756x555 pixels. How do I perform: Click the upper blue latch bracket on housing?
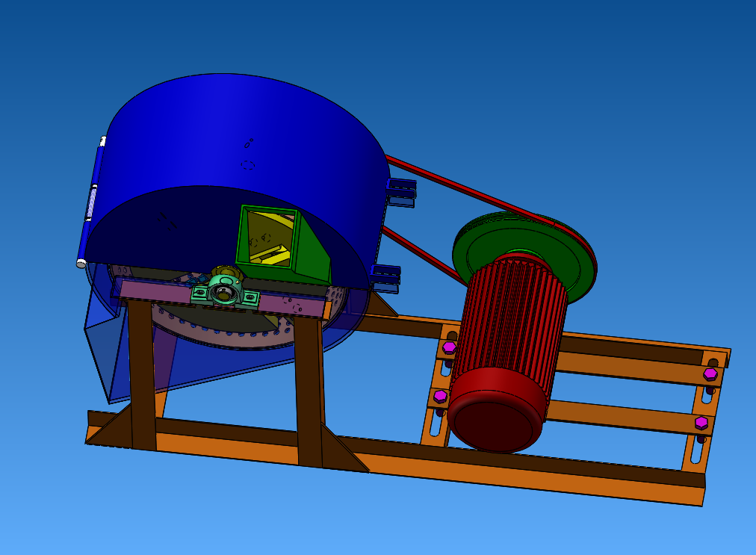point(402,192)
